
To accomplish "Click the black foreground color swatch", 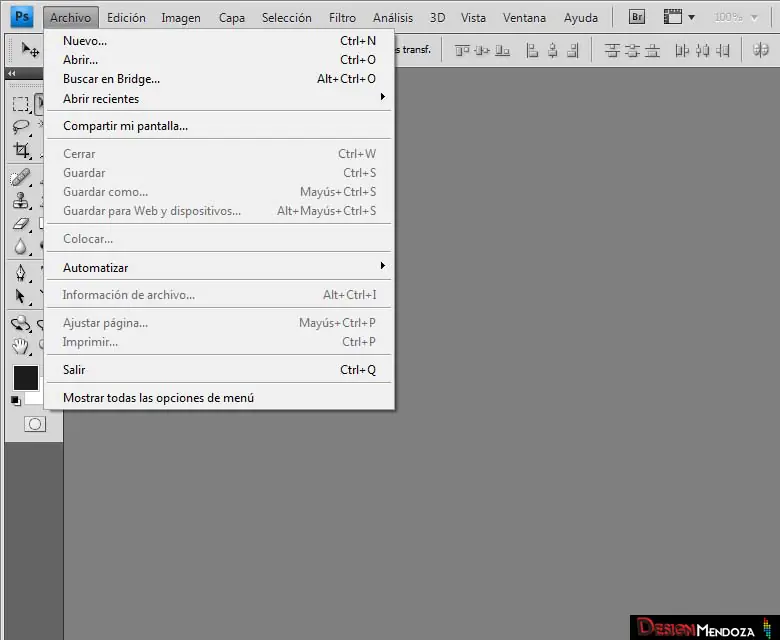I will [25, 378].
